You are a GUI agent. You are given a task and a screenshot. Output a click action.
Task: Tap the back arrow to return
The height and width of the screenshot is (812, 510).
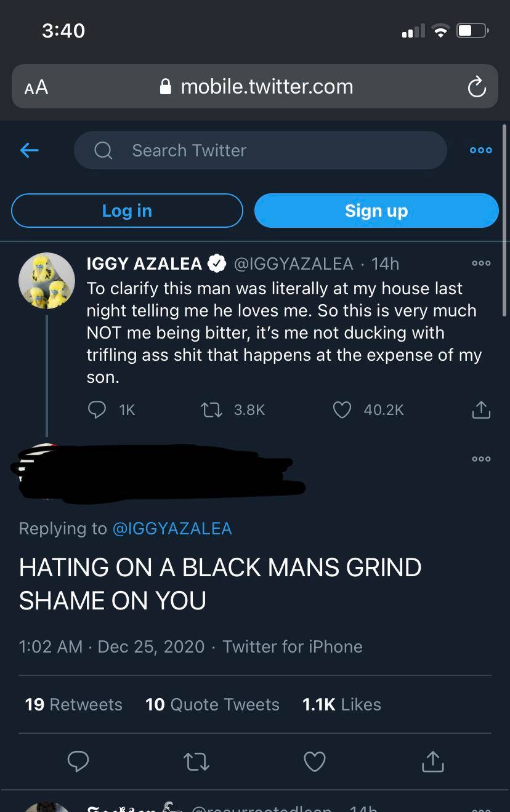tap(29, 150)
